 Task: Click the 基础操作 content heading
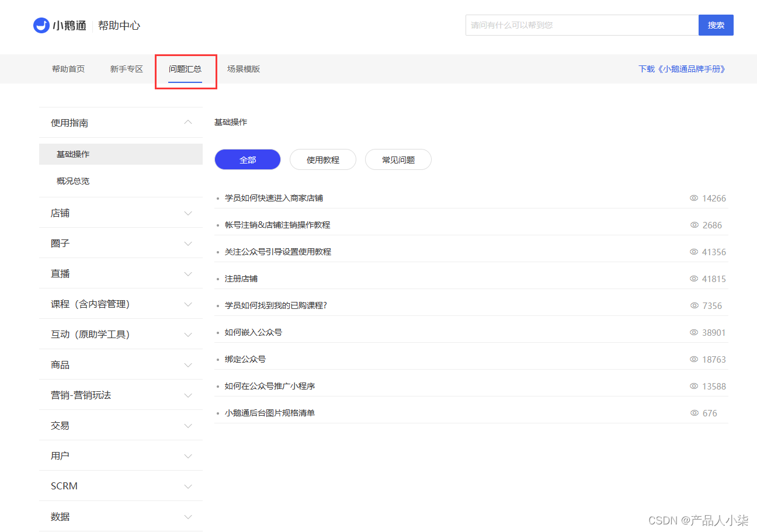tap(231, 122)
